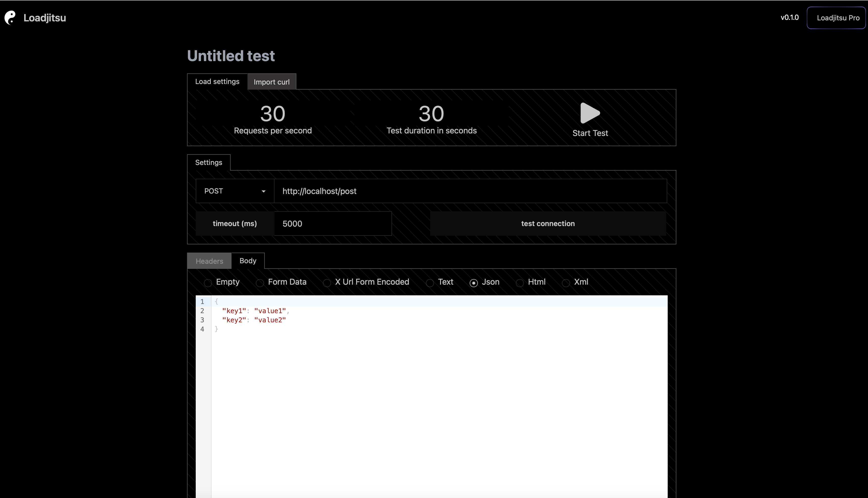Click the Requests per second number
Screen dimensions: 868x498
[x=272, y=114]
